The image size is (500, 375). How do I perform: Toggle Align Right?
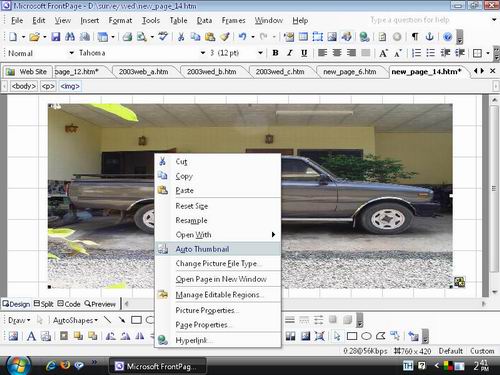tap(351, 53)
